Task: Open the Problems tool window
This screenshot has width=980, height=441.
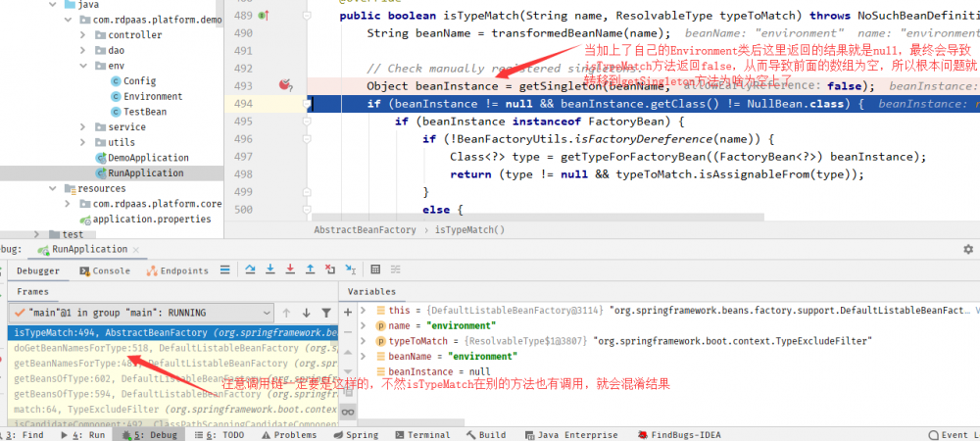Action: pyautogui.click(x=290, y=435)
